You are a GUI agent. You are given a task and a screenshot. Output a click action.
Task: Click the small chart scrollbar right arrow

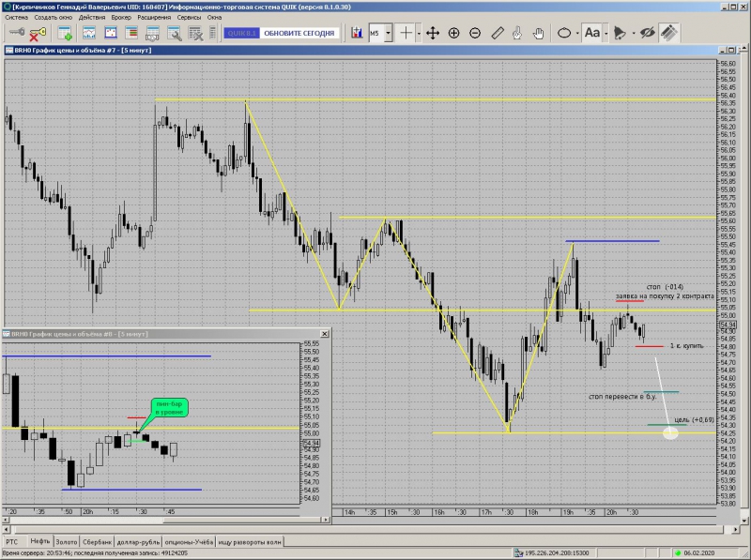click(x=326, y=520)
